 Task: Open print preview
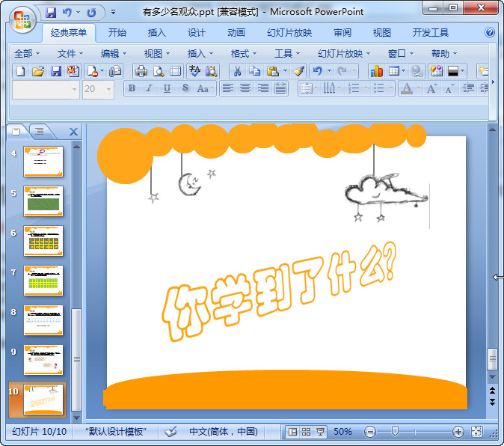[159, 71]
